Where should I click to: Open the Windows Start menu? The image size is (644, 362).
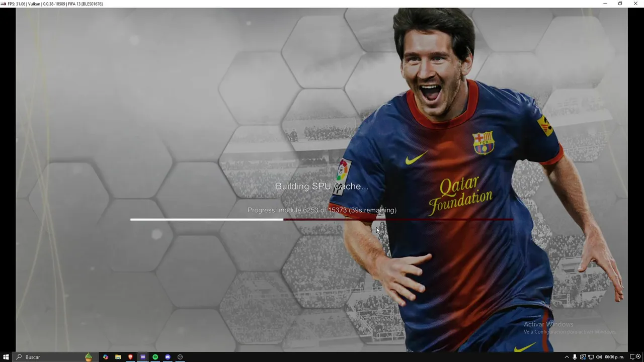tap(6, 357)
